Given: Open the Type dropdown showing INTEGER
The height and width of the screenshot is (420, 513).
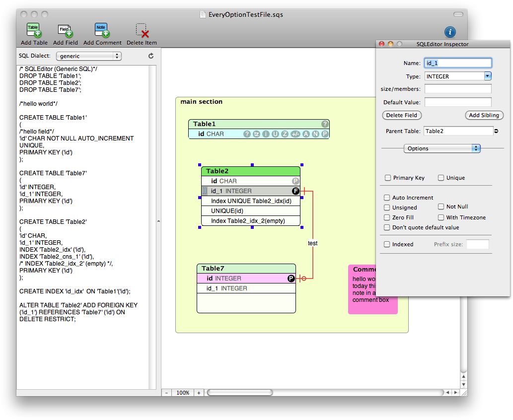Looking at the screenshot, I should coord(457,76).
